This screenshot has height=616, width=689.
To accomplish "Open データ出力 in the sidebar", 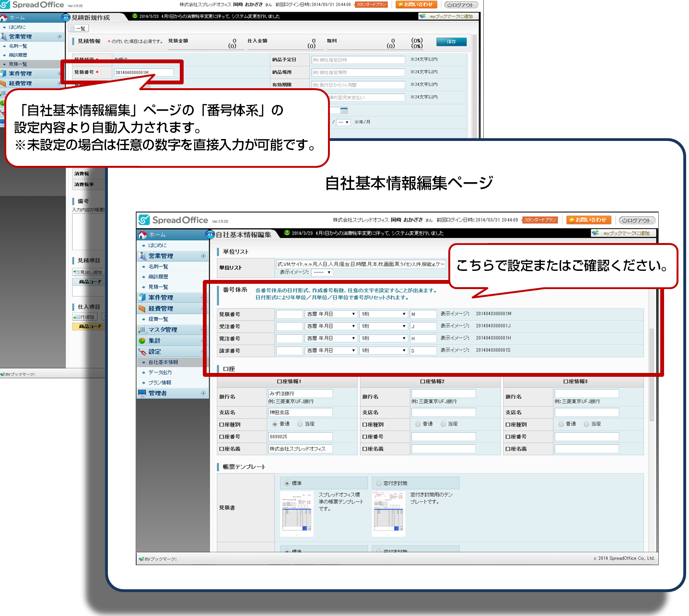I will point(160,372).
